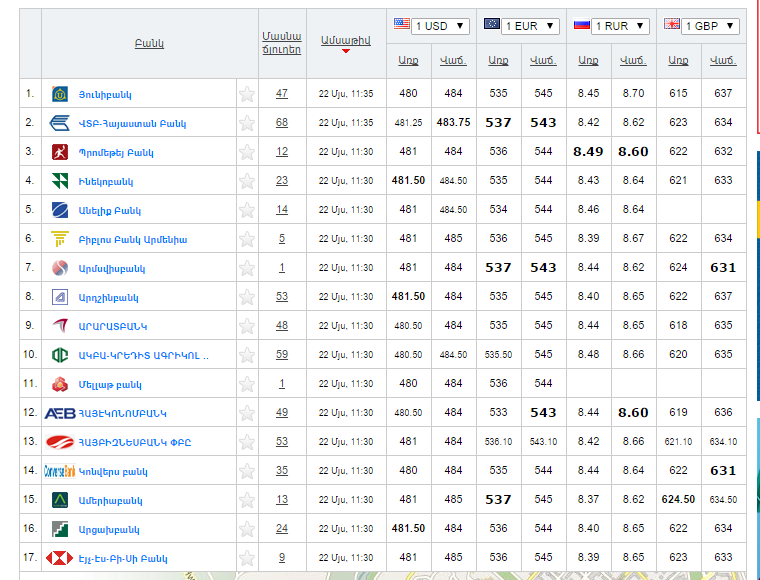The image size is (760, 580).
Task: Toggle favorite star for Յունիբանկ in row 1
Action: tap(247, 94)
